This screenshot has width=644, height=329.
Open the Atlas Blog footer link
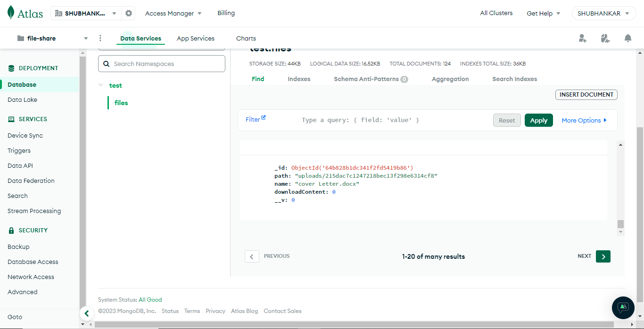244,311
